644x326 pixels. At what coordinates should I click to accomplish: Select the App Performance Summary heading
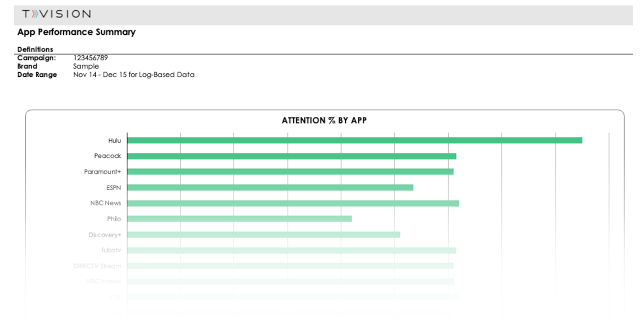(77, 32)
